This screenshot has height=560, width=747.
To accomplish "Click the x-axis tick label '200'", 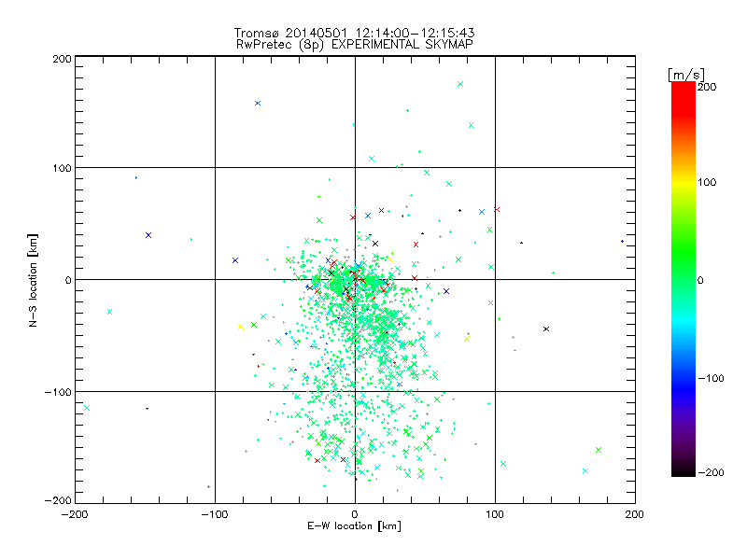I will click(635, 514).
